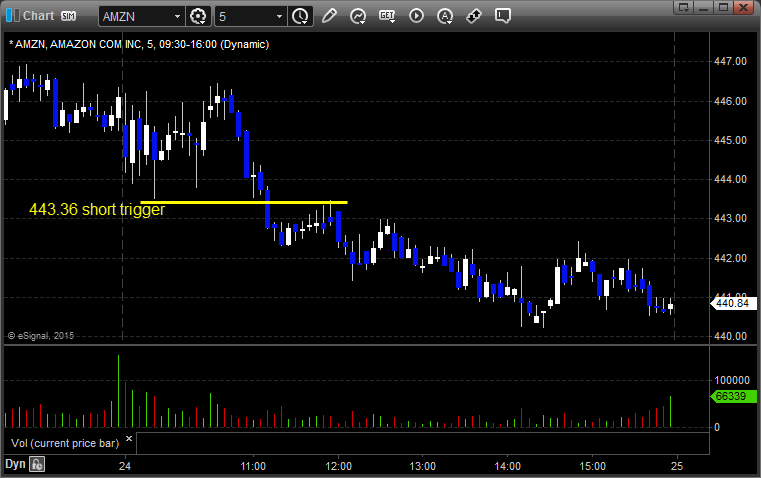
Task: Open the AMZN symbol dropdown
Action: (x=177, y=16)
